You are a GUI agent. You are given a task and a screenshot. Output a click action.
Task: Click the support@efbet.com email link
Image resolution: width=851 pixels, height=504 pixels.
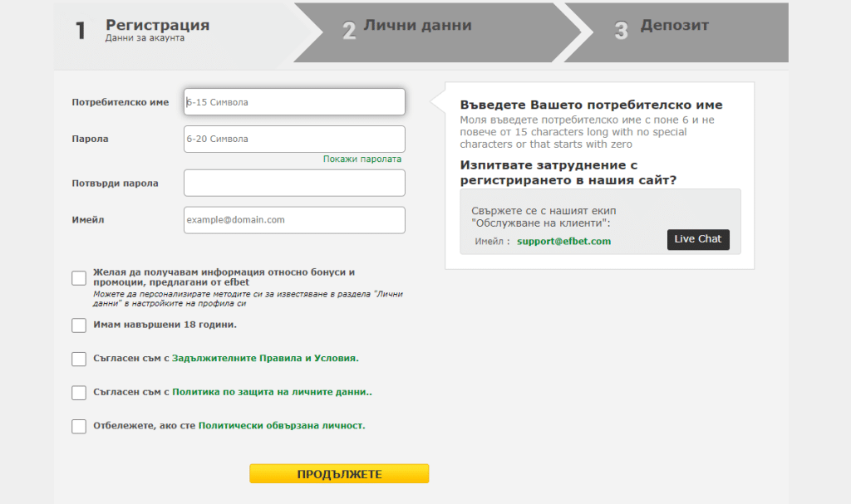563,242
